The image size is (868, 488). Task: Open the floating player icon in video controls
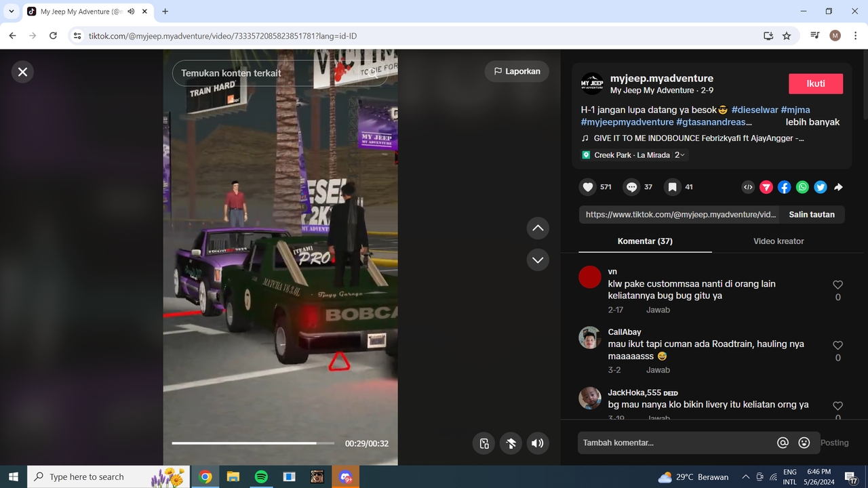484,443
